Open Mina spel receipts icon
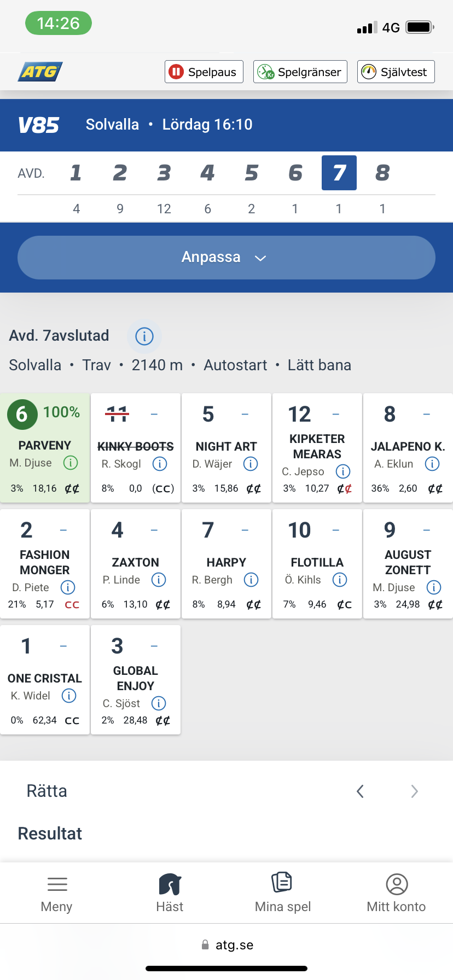This screenshot has width=453, height=980. click(282, 883)
